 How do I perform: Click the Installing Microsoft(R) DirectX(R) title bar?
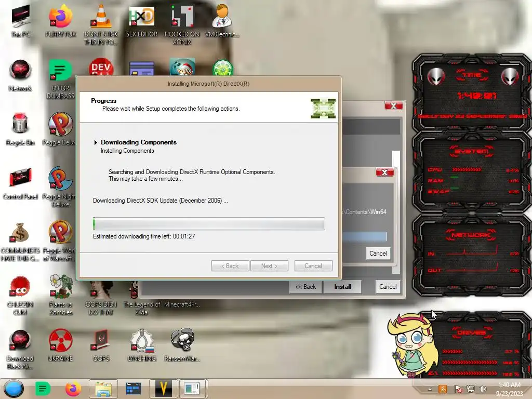click(x=208, y=84)
